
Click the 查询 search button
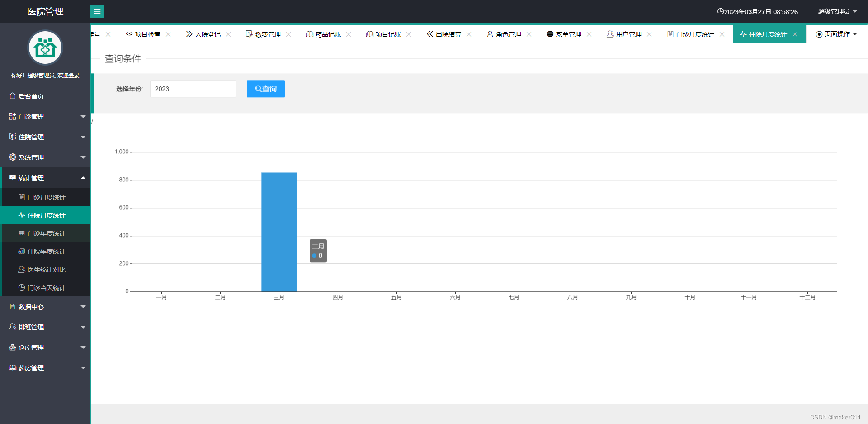pyautogui.click(x=266, y=89)
